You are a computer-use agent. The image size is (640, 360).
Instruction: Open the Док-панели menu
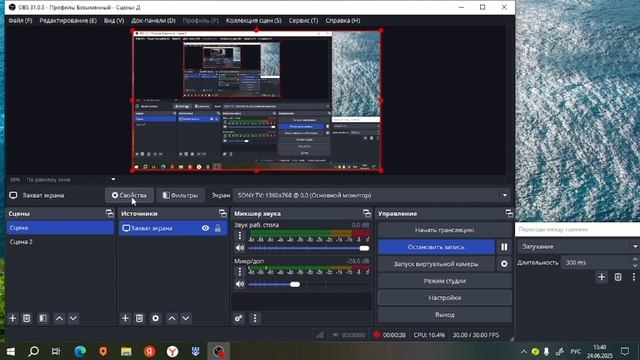pyautogui.click(x=153, y=20)
